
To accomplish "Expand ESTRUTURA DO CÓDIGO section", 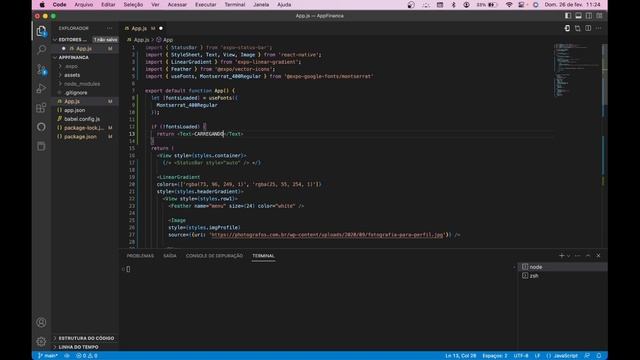I will coord(85,338).
